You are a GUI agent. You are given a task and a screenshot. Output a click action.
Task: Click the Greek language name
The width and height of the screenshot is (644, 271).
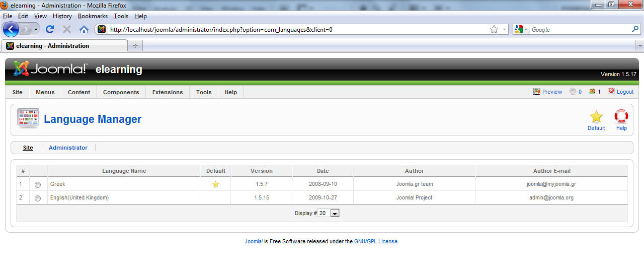[x=57, y=184]
